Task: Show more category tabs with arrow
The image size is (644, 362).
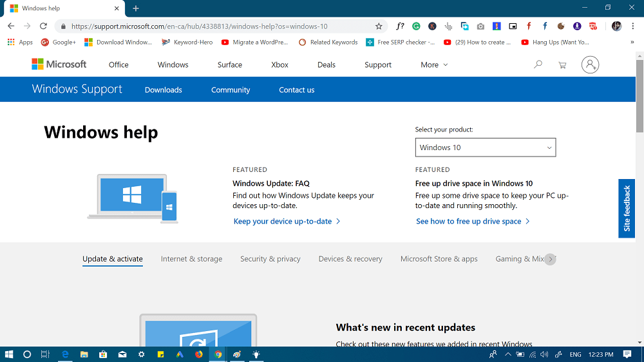Action: (x=551, y=260)
